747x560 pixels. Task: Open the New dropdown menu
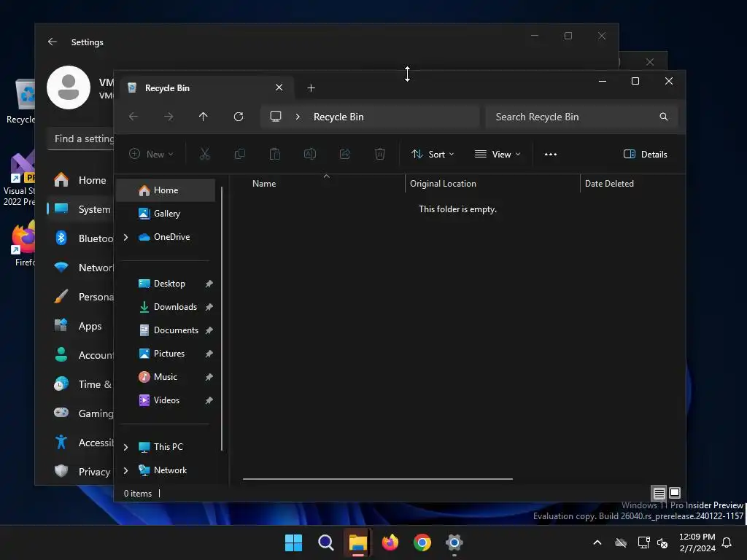click(152, 155)
